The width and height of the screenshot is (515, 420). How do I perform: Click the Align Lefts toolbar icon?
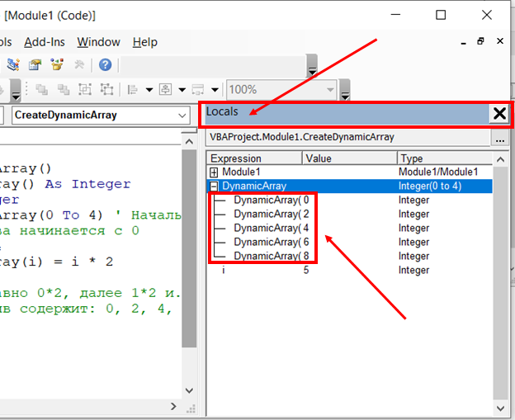[133, 89]
